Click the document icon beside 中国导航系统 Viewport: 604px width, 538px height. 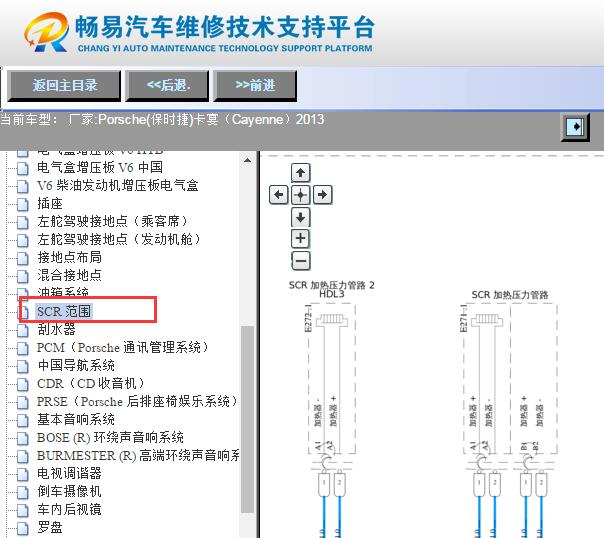pyautogui.click(x=23, y=366)
